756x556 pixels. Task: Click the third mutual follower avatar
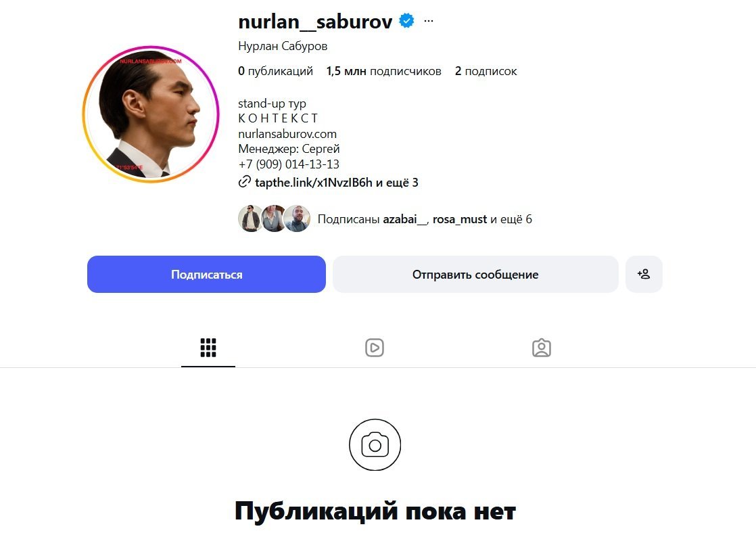tap(297, 218)
